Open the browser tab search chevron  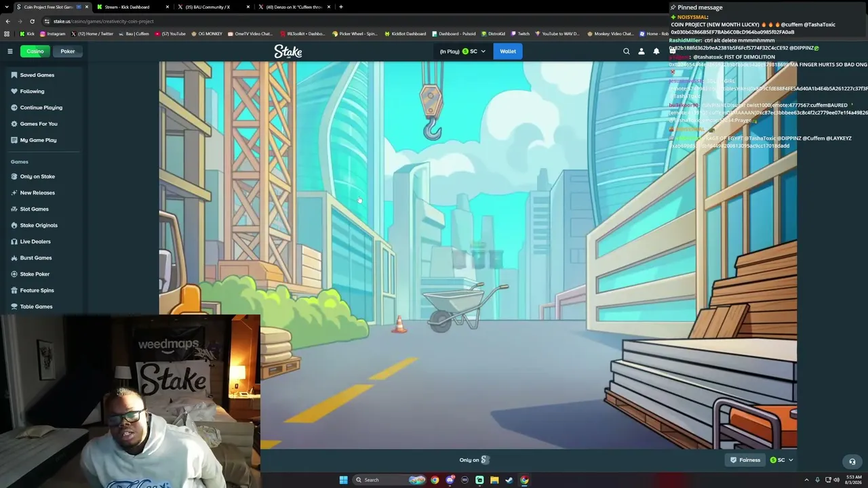click(7, 7)
